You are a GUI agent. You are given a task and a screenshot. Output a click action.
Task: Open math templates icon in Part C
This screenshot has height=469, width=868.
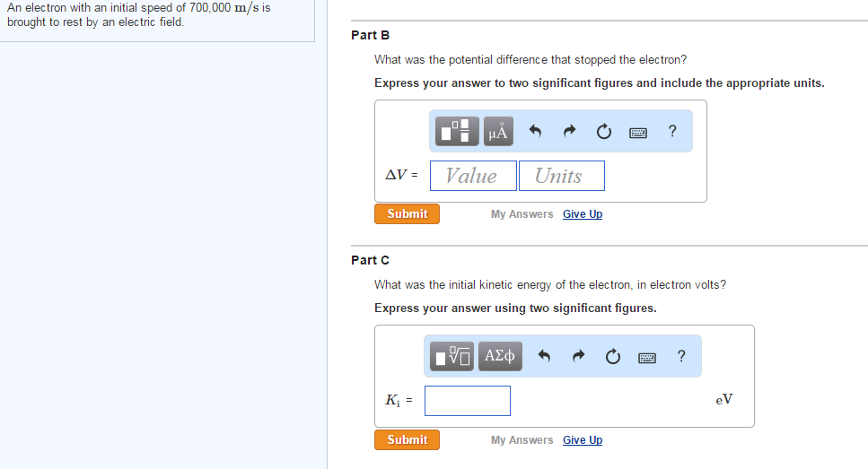pos(452,357)
